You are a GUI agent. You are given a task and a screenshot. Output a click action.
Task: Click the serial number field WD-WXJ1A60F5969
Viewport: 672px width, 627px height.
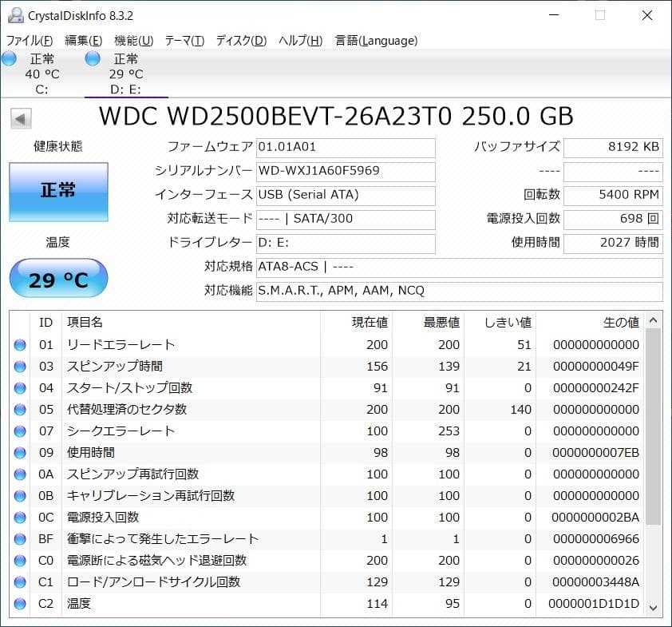pos(346,172)
